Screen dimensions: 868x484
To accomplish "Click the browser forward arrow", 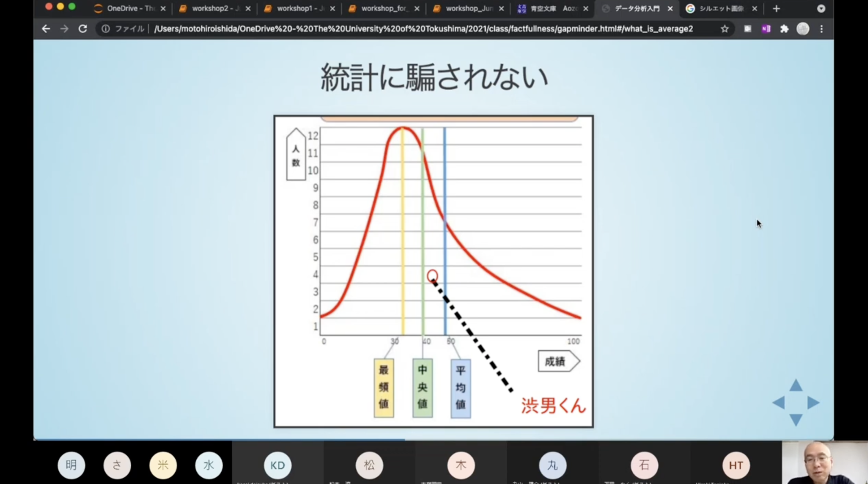I will click(64, 29).
